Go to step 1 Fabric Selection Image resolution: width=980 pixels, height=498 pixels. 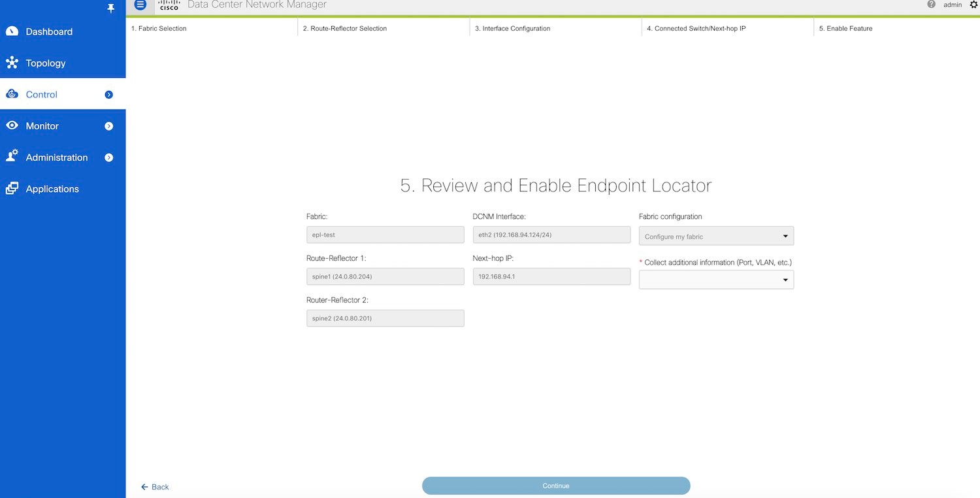point(159,28)
